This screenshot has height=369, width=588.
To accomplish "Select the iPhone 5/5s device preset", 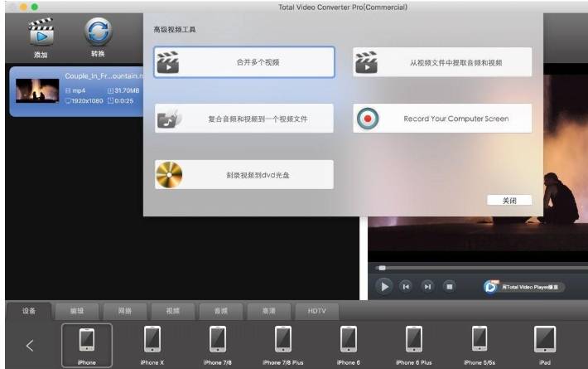I will tap(480, 345).
